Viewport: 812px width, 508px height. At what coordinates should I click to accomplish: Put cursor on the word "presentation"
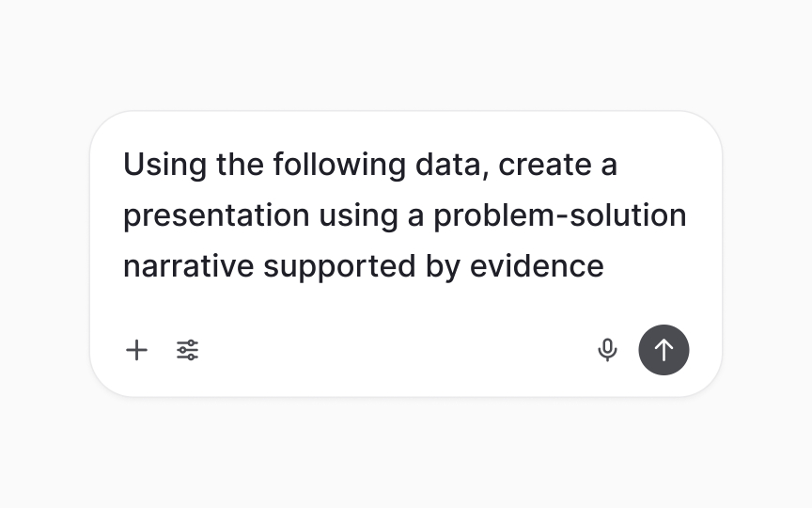pyautogui.click(x=216, y=216)
